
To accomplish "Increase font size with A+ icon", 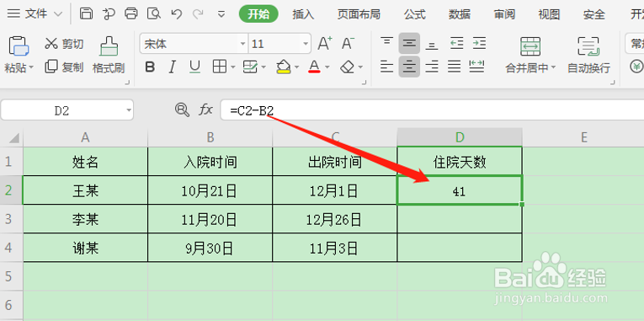I will pos(325,44).
